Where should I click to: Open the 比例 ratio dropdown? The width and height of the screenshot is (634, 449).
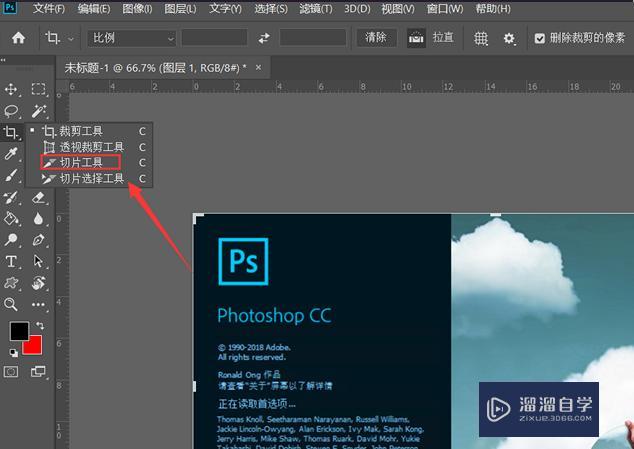[132, 38]
